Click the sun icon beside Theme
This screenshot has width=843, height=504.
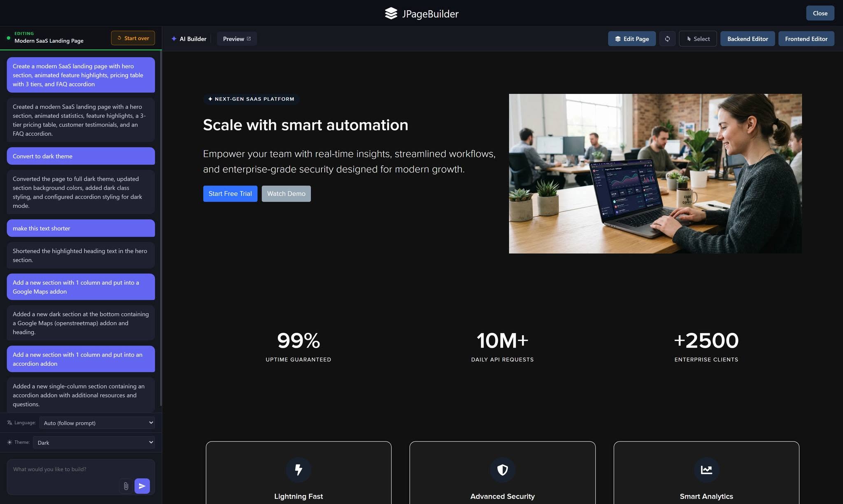click(x=9, y=442)
